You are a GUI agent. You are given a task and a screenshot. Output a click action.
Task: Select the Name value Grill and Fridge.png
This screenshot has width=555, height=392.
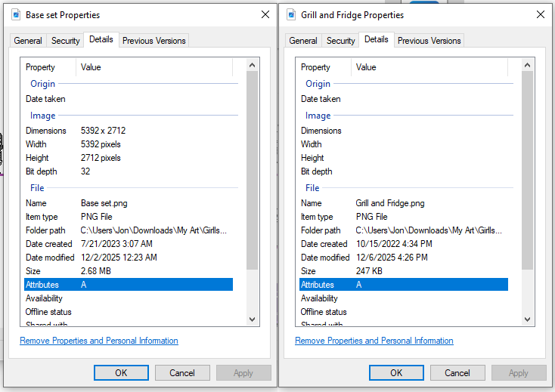[390, 203]
